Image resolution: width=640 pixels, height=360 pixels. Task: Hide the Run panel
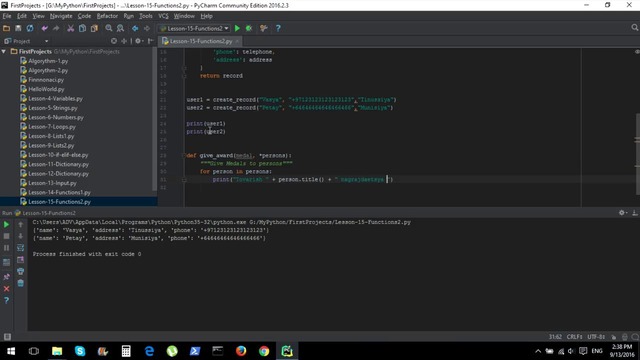(635, 213)
